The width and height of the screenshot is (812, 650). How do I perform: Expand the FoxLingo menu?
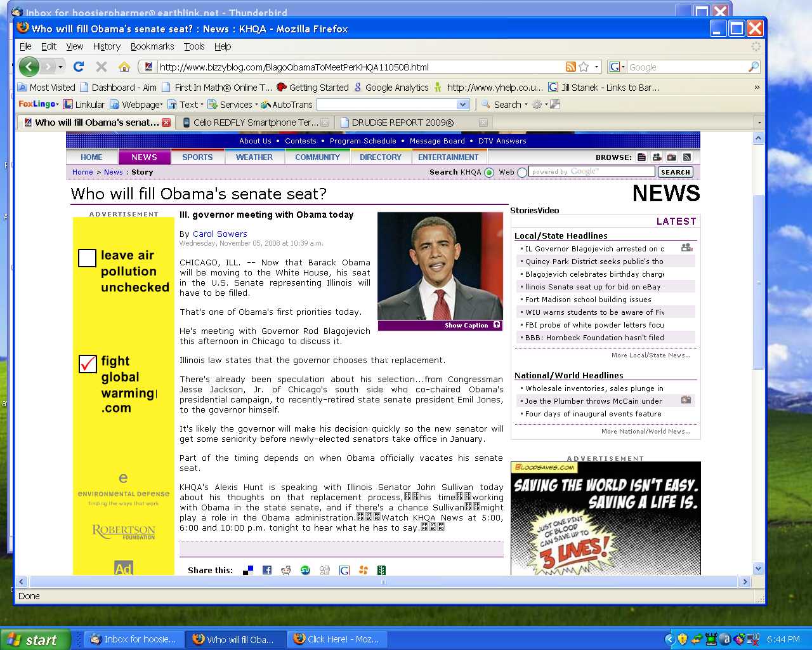pos(39,105)
